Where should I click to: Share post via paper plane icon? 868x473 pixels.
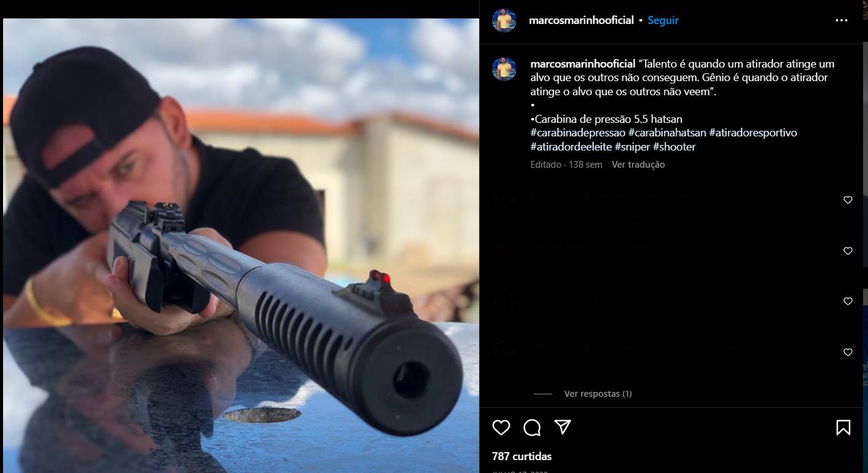563,428
